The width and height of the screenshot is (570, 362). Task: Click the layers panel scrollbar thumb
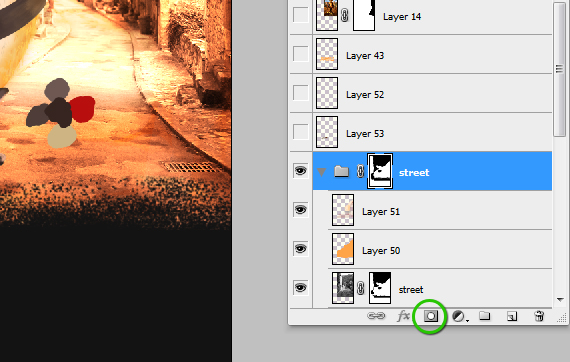click(559, 68)
